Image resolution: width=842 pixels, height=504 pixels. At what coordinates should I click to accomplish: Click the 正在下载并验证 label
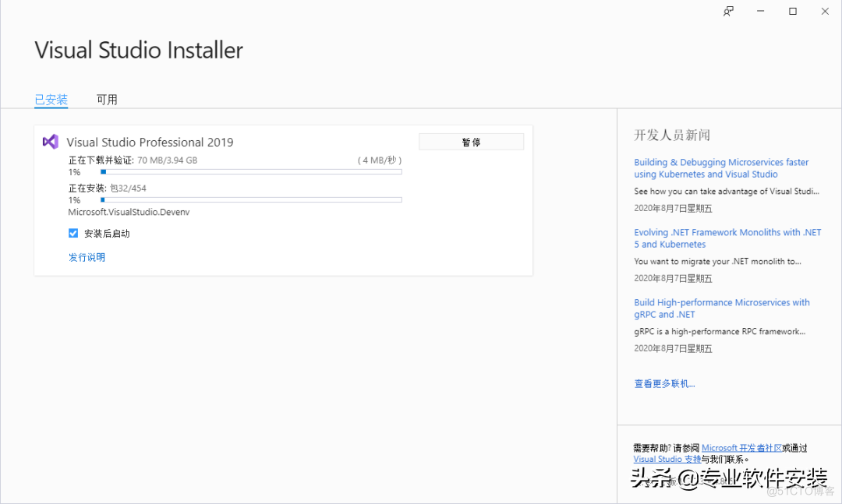point(101,160)
